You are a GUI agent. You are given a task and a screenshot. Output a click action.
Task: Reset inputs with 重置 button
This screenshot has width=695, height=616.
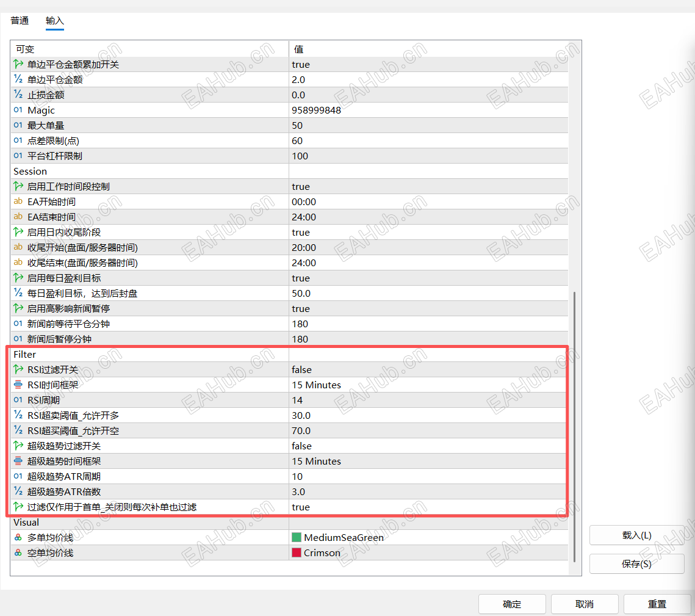pos(657,604)
